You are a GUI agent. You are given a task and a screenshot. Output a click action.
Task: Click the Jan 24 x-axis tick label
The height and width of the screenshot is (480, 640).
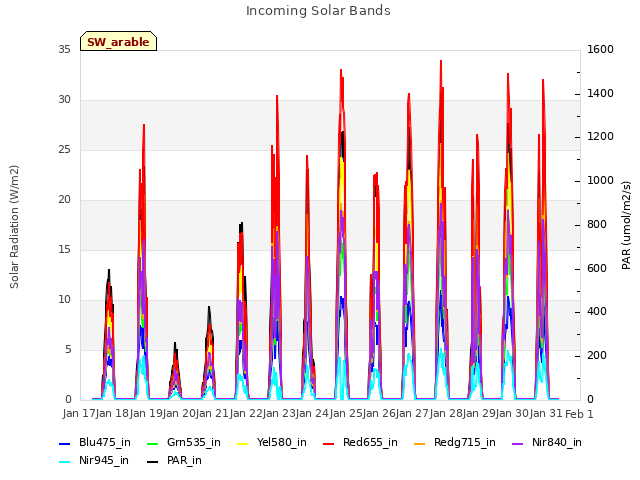click(313, 413)
